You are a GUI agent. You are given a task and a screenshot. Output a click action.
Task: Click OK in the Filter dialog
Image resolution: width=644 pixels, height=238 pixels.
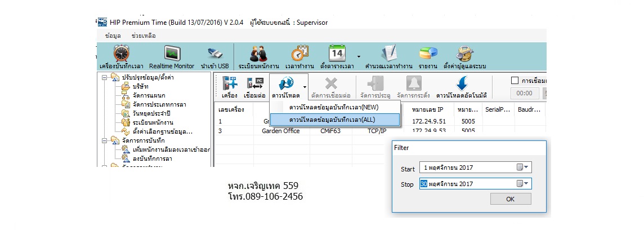[511, 199]
